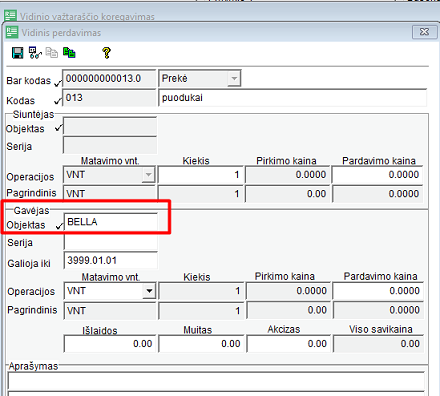The image size is (440, 396).
Task: Open Siuntėjas Operacijos VNT unit dropdown
Action: pos(148,175)
